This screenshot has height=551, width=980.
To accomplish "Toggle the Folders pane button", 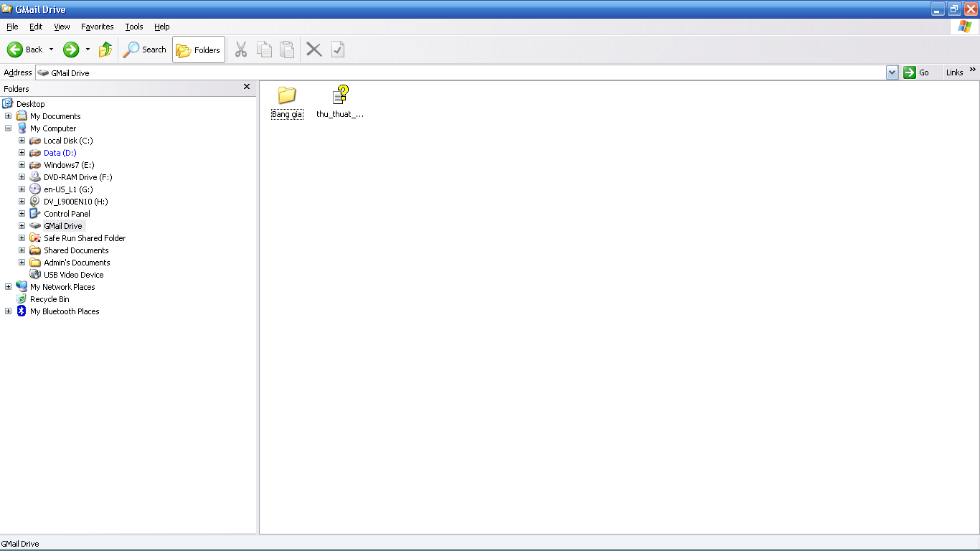I will [199, 50].
